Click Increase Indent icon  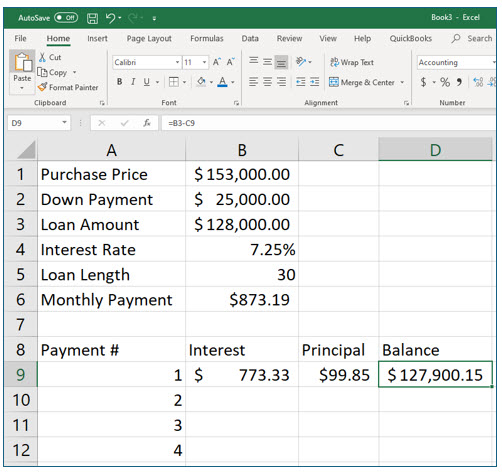pos(314,82)
